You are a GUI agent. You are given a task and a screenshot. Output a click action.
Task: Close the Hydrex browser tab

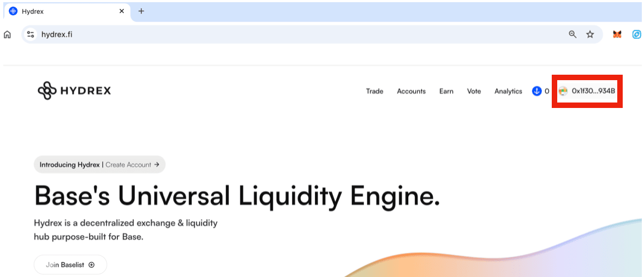pos(122,11)
